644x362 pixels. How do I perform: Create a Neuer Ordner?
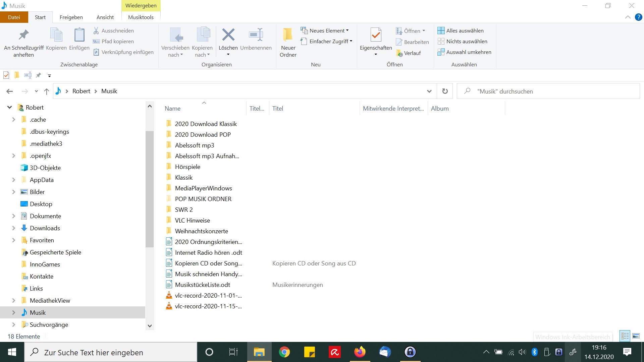[288, 43]
